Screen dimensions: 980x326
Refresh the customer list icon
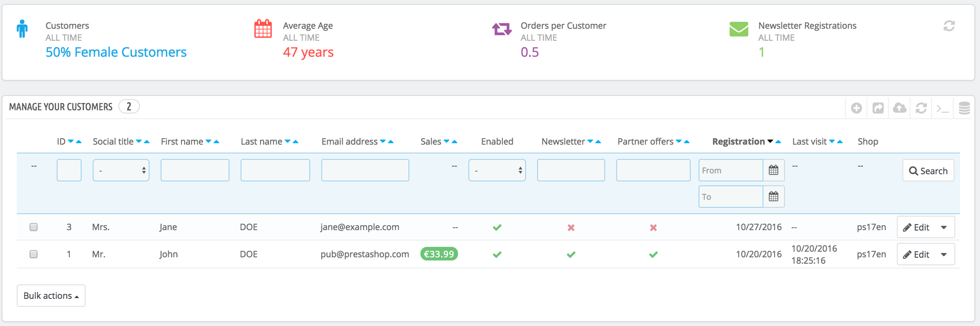point(921,108)
